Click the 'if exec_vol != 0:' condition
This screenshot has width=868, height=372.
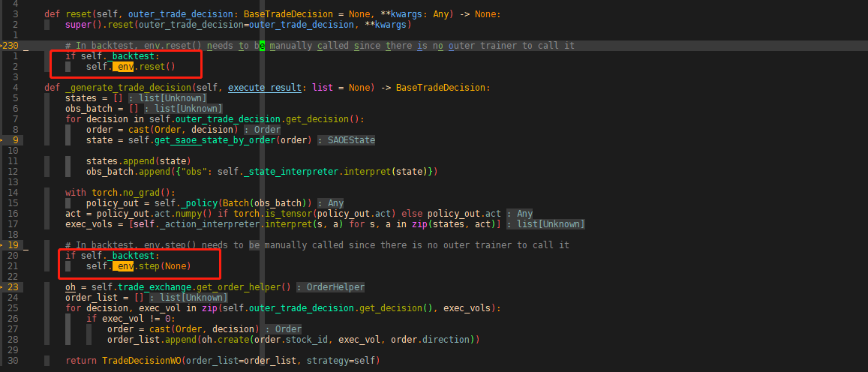(x=131, y=319)
